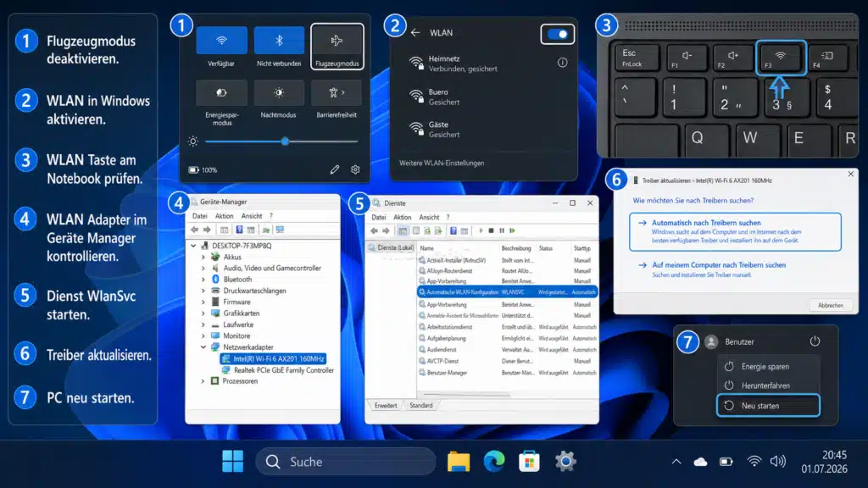Image resolution: width=868 pixels, height=488 pixels.
Task: Select the Audiendienst service row
Action: point(508,350)
